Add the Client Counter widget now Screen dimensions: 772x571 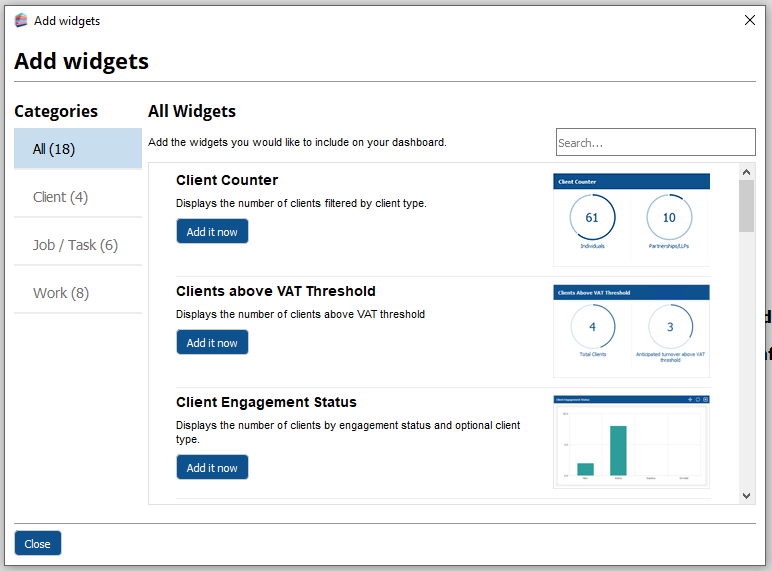click(x=212, y=231)
